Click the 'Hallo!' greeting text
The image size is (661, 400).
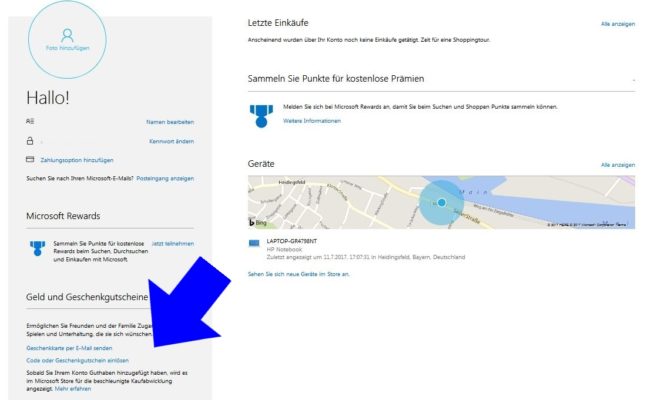48,98
